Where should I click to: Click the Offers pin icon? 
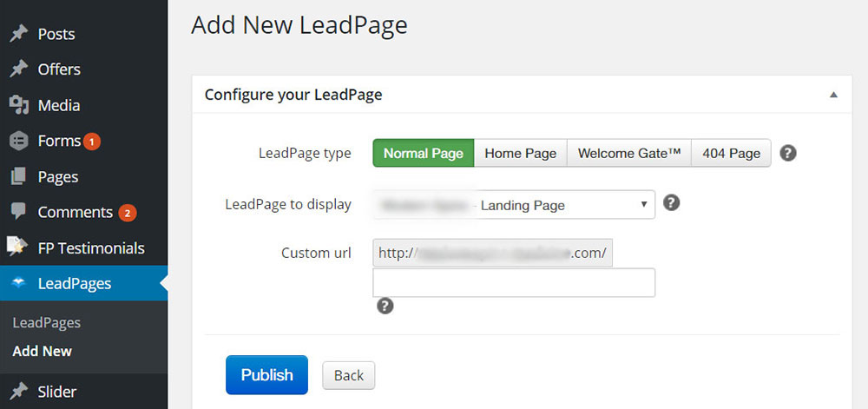tap(19, 69)
